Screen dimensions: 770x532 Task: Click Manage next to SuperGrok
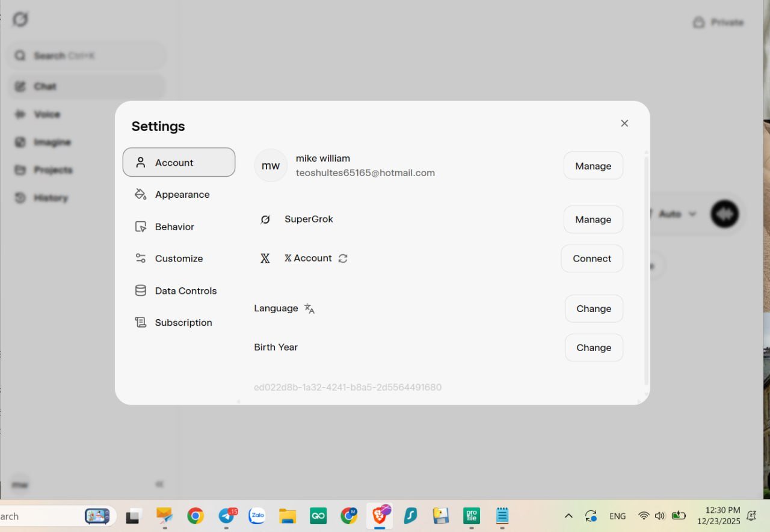coord(593,219)
